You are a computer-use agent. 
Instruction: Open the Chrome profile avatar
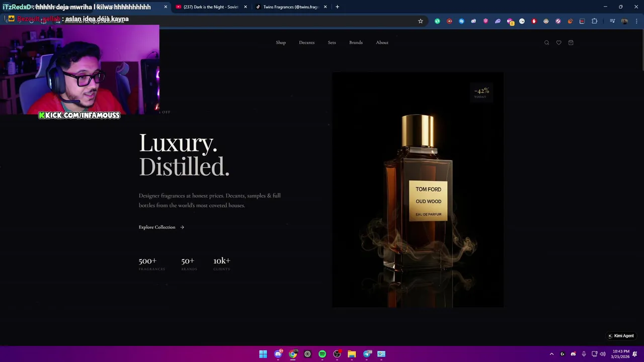(x=624, y=21)
